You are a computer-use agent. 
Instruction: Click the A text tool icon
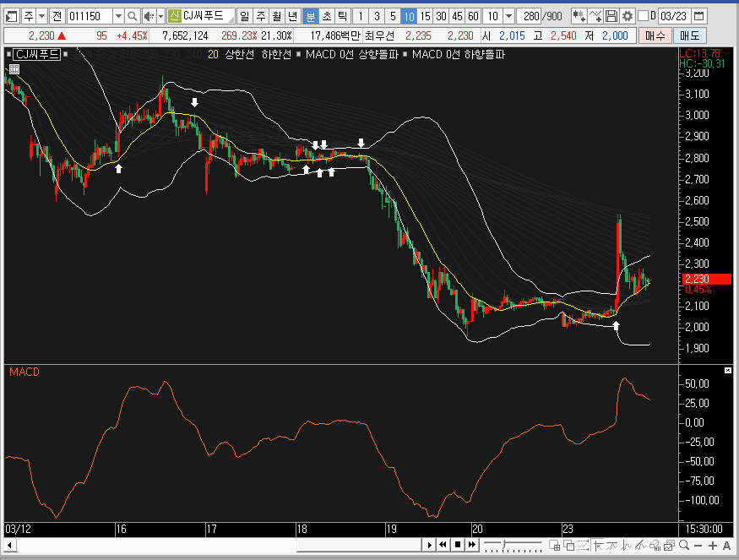click(726, 546)
